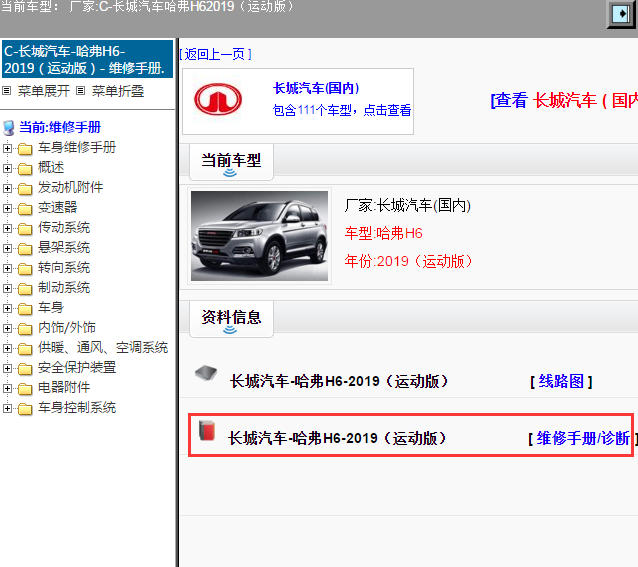Screen dimensions: 638x567
Task: Select the 变速器 tree item
Action: pyautogui.click(x=57, y=207)
